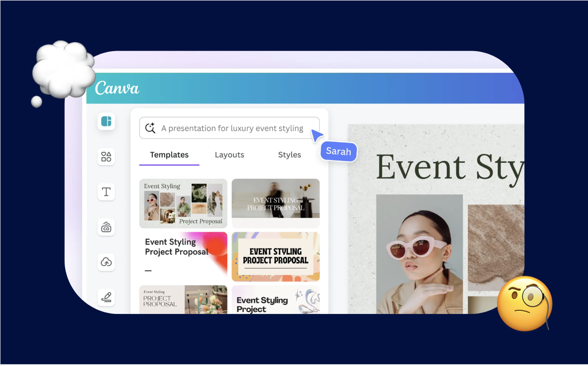Open the Elements shapes sidebar icon
588x366 pixels.
(106, 156)
